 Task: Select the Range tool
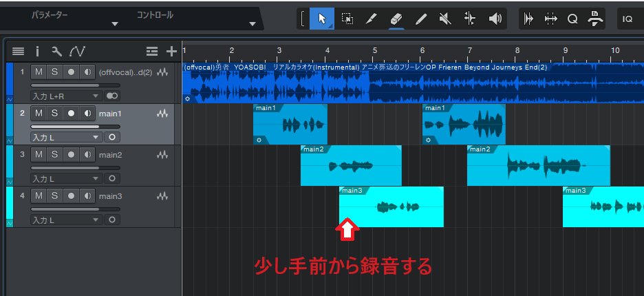347,19
